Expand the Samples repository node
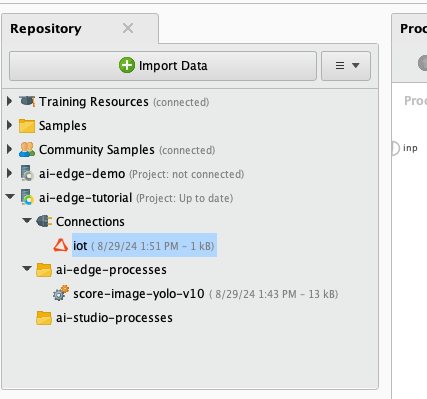Viewport: 427px width, 399px height. 9,125
